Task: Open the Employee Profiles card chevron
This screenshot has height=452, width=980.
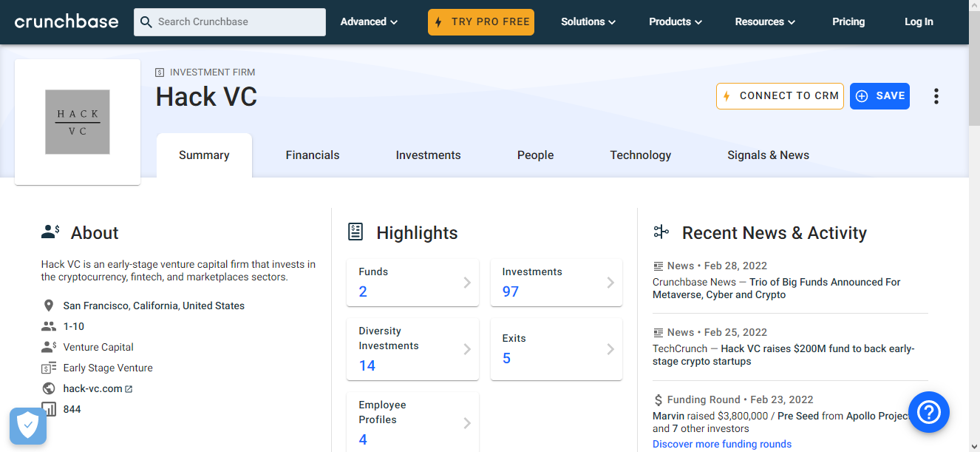Action: click(x=467, y=423)
